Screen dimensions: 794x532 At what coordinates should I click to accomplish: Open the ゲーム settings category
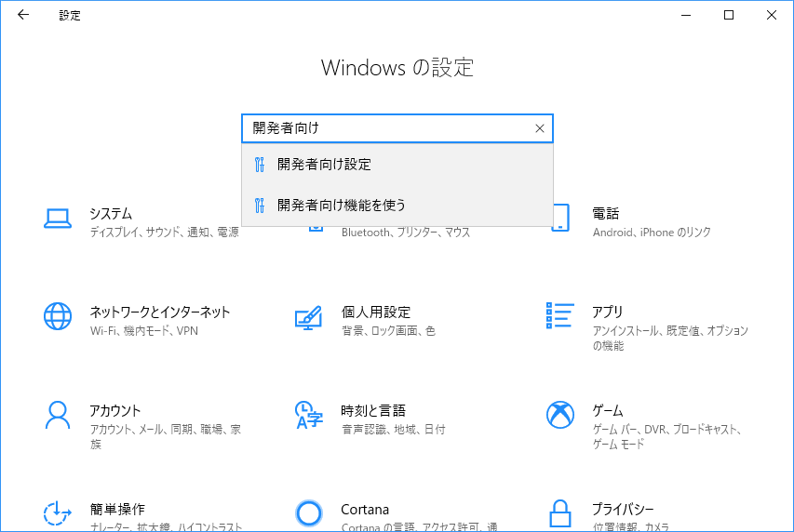pyautogui.click(x=608, y=411)
